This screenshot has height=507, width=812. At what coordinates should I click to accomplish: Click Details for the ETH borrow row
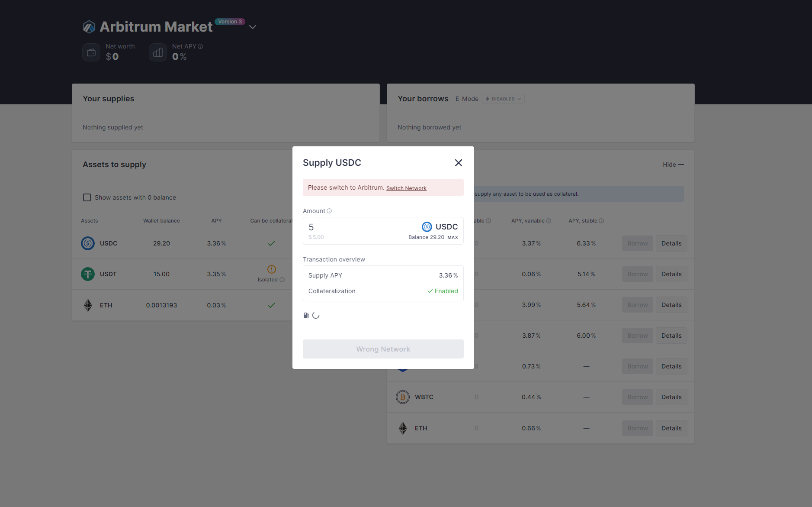(x=671, y=428)
